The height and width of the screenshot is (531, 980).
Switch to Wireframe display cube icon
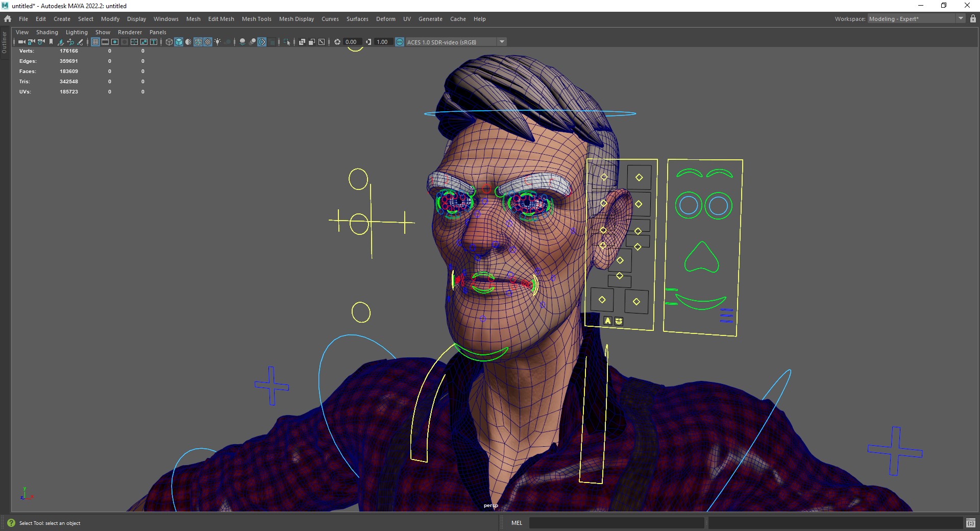click(169, 42)
